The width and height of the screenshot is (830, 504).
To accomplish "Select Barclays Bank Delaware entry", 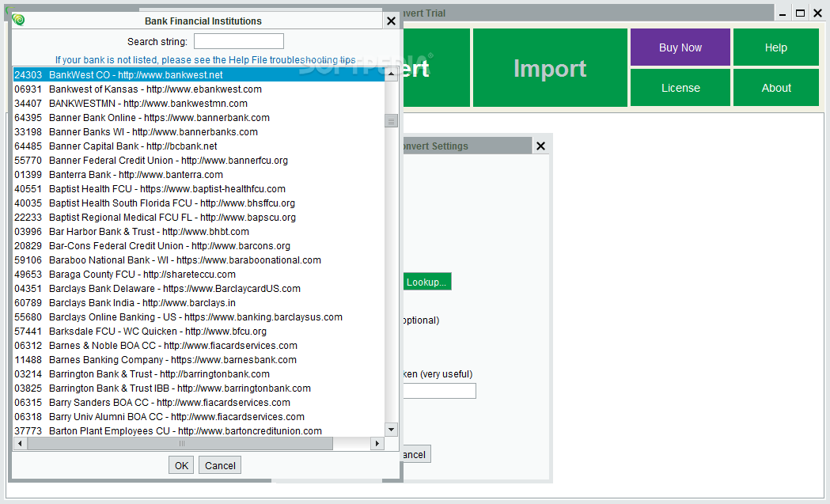I will (199, 289).
